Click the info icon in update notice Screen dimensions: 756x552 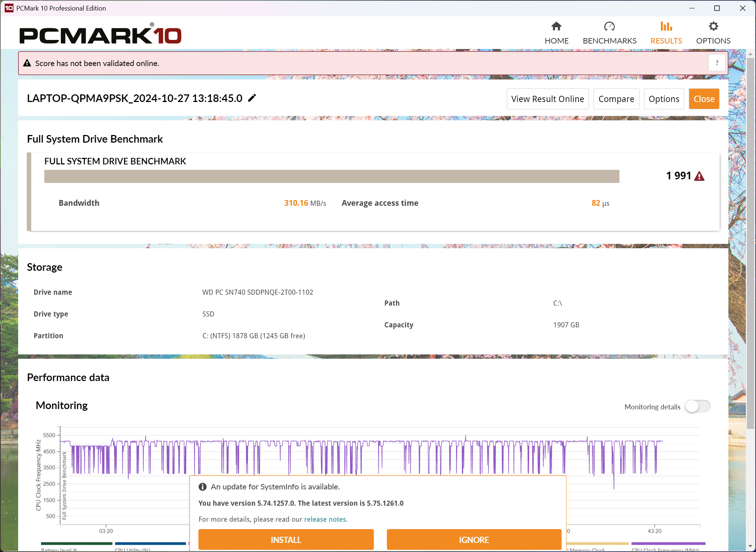coord(203,487)
